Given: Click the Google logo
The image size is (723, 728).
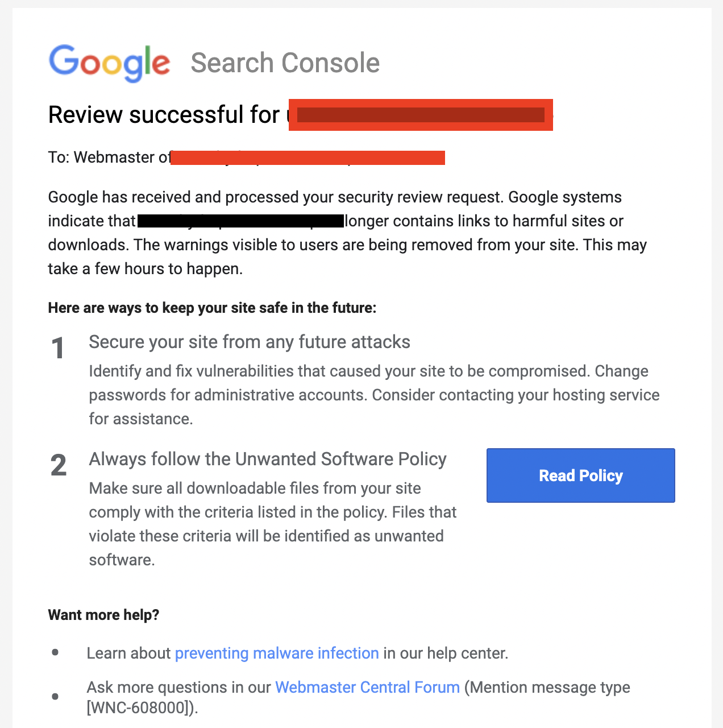Looking at the screenshot, I should tap(109, 63).
